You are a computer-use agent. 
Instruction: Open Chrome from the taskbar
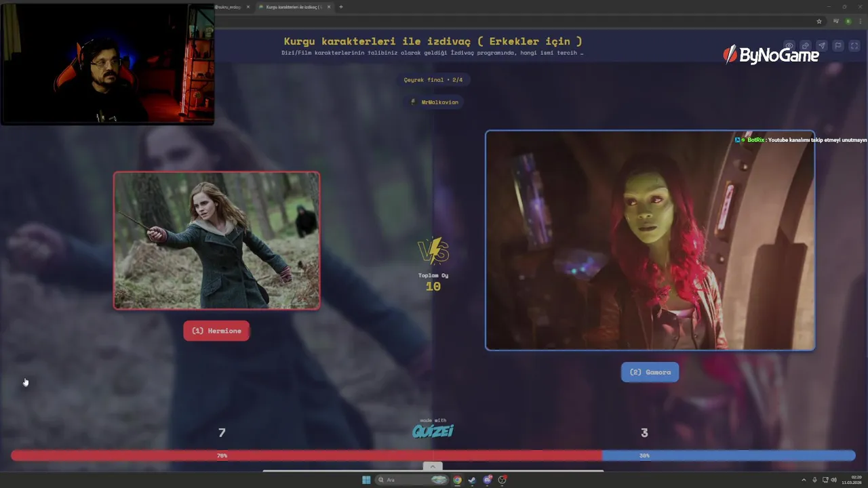click(458, 480)
